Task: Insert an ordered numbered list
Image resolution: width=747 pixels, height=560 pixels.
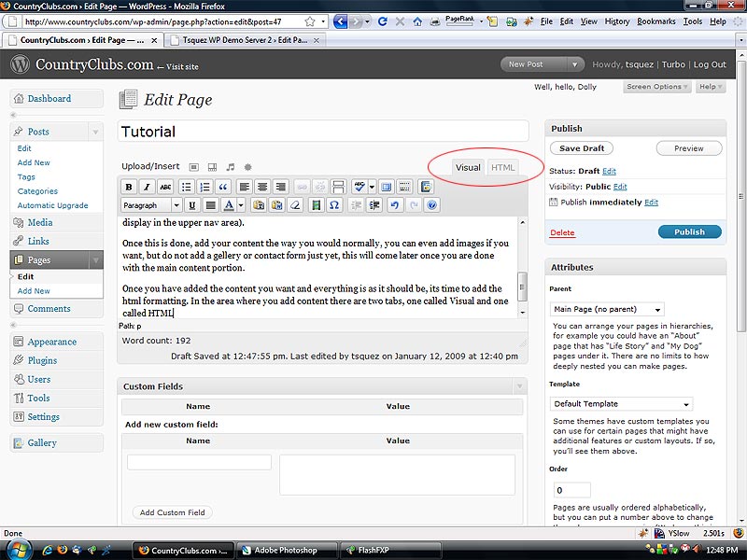Action: pyautogui.click(x=204, y=188)
